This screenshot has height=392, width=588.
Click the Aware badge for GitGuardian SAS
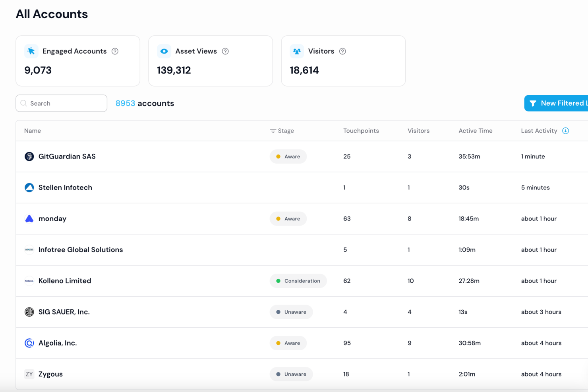[288, 156]
